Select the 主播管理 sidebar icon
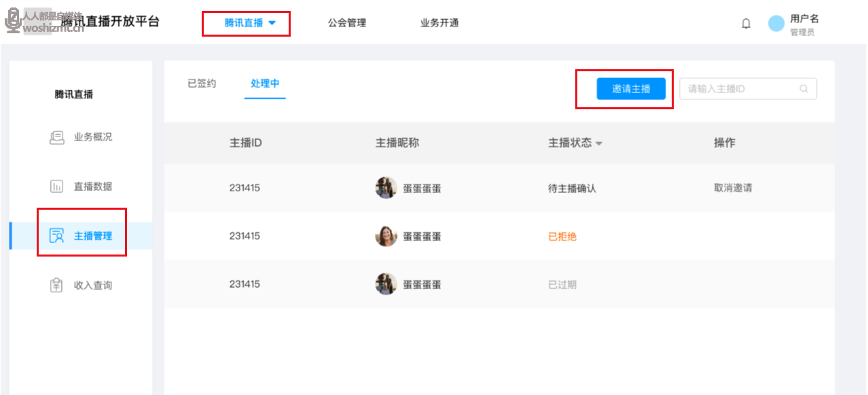 pyautogui.click(x=57, y=236)
